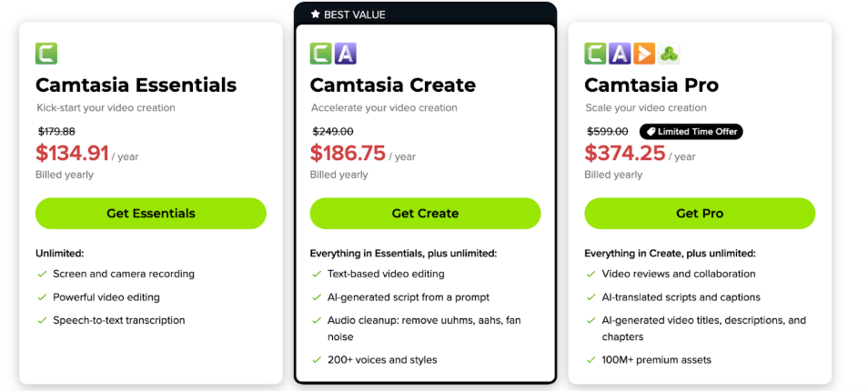This screenshot has height=391, width=868.
Task: Click the green Camtasia icon on Create card
Action: 320,54
